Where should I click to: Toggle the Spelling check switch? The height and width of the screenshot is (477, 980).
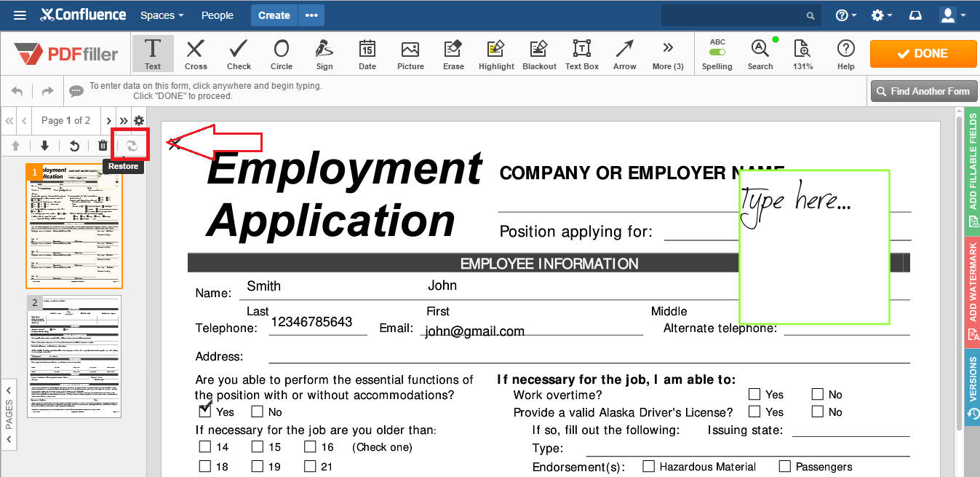point(717,52)
